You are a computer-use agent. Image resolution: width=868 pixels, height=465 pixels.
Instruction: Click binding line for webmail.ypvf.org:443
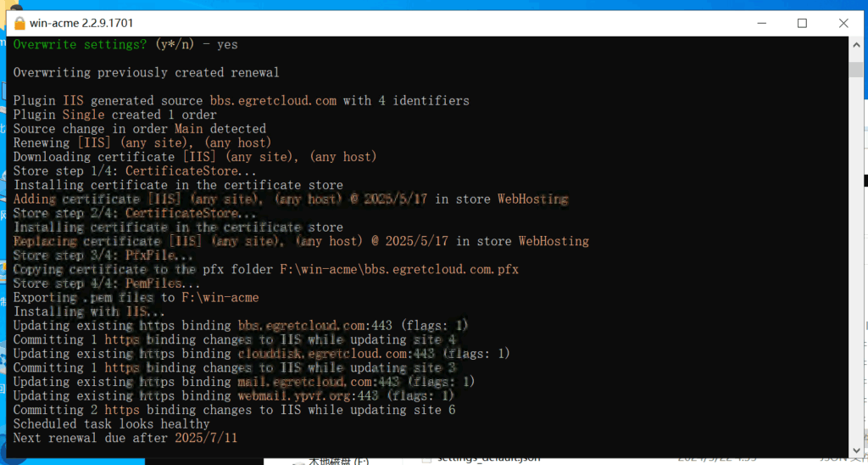pyautogui.click(x=234, y=396)
